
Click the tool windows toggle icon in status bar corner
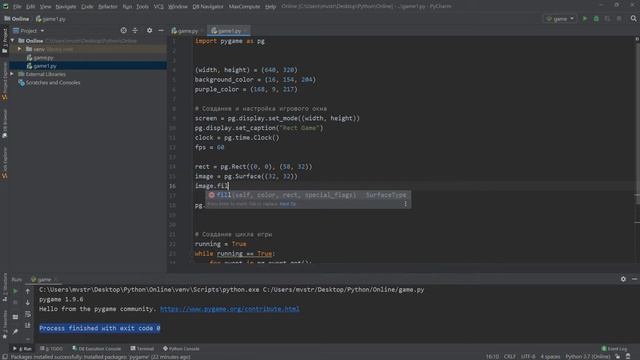pos(5,357)
